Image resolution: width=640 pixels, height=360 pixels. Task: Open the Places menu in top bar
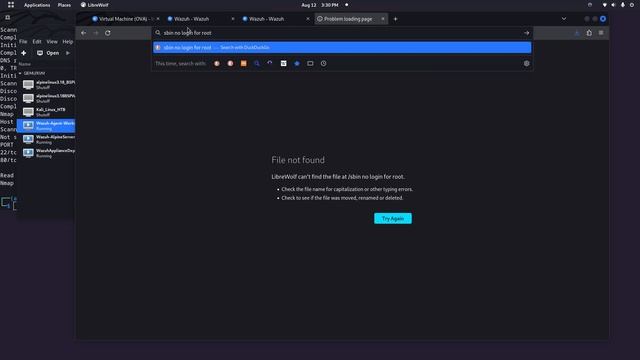pos(64,5)
